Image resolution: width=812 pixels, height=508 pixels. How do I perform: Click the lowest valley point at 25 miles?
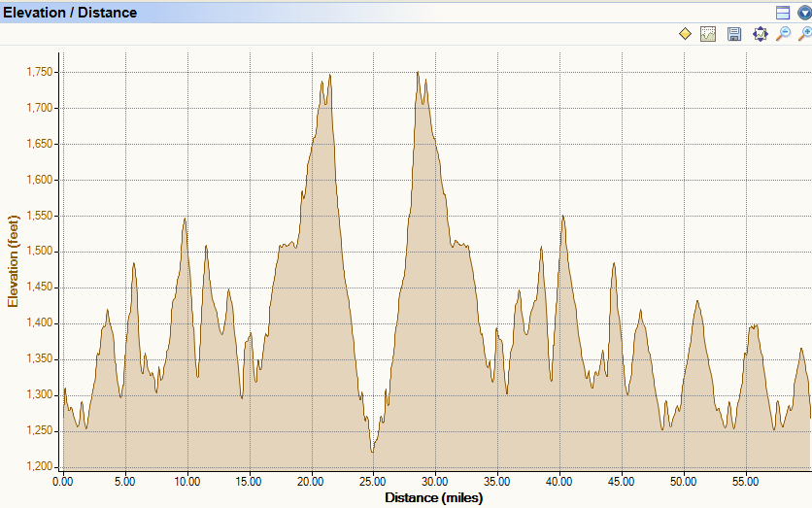pyautogui.click(x=372, y=452)
